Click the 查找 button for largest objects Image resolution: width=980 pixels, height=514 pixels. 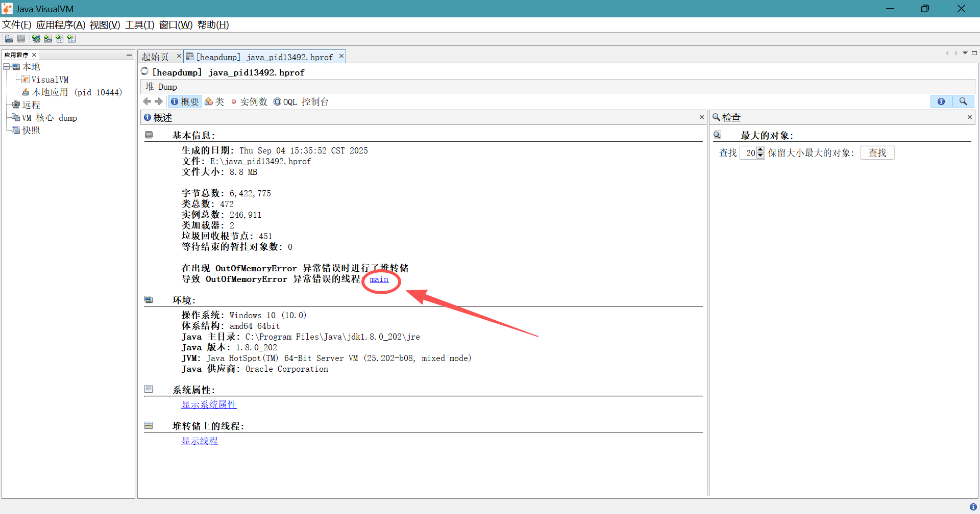tap(877, 152)
